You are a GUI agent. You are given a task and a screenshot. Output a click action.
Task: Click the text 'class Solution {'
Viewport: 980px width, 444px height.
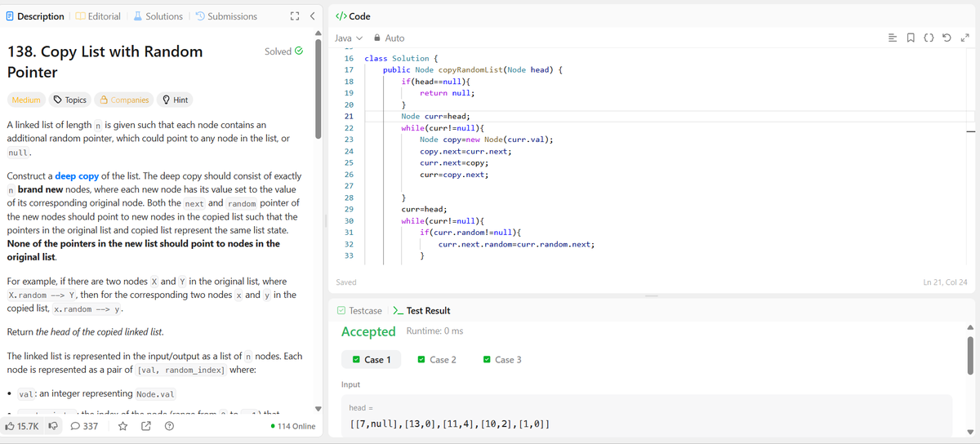[x=402, y=59]
